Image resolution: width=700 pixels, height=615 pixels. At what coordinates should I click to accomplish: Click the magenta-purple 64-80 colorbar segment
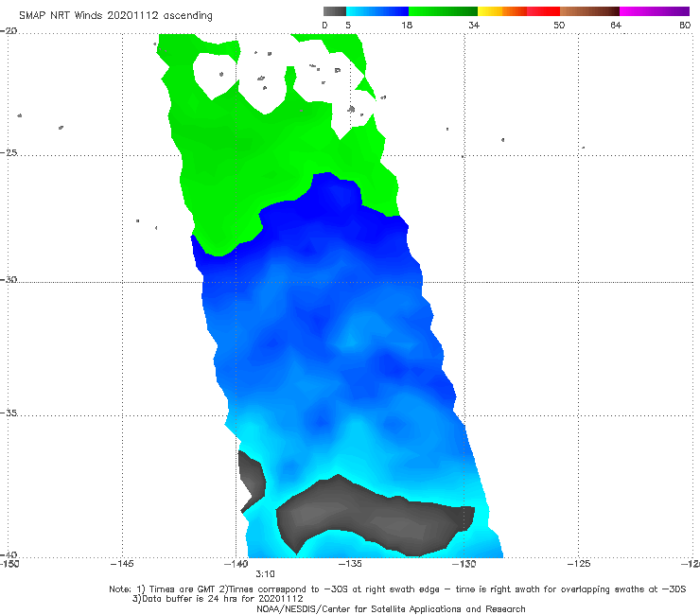pyautogui.click(x=655, y=11)
